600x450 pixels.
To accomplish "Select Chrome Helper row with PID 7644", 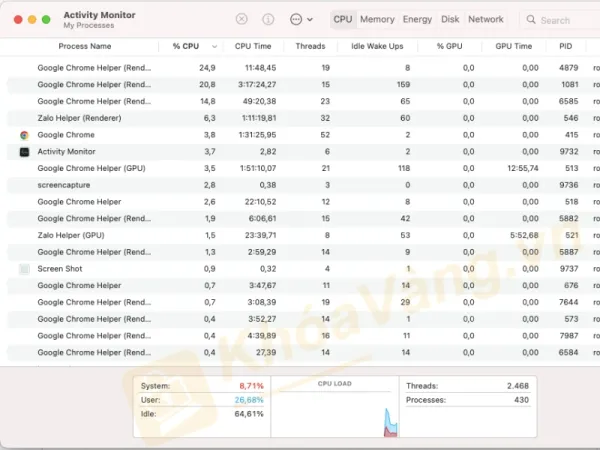I will click(x=303, y=303).
